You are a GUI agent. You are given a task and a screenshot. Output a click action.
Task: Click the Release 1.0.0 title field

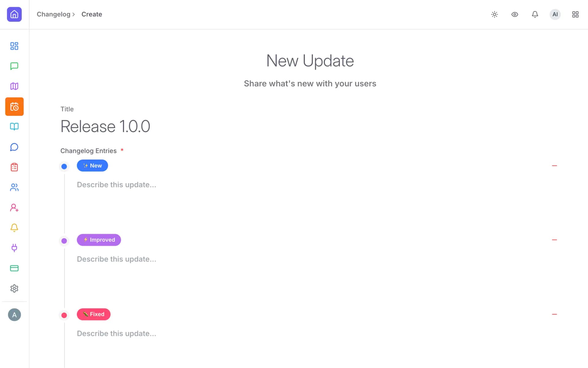pos(105,126)
